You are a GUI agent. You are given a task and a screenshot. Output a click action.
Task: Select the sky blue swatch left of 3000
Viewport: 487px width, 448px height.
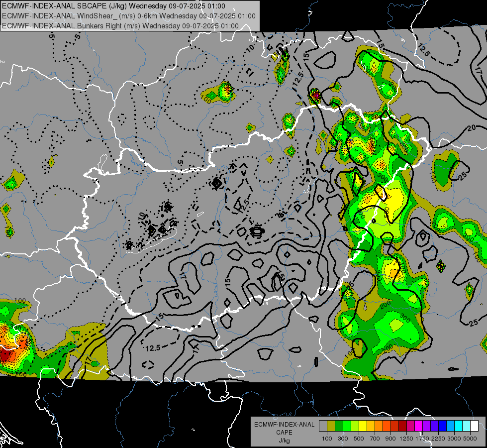451,426
